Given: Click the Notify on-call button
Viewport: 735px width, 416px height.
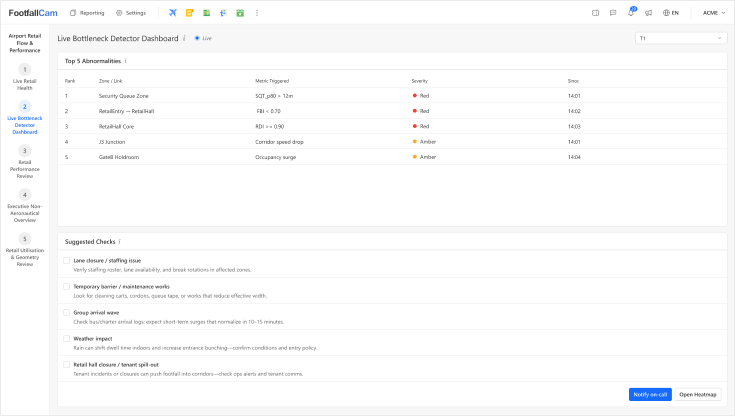Looking at the screenshot, I should click(x=650, y=394).
